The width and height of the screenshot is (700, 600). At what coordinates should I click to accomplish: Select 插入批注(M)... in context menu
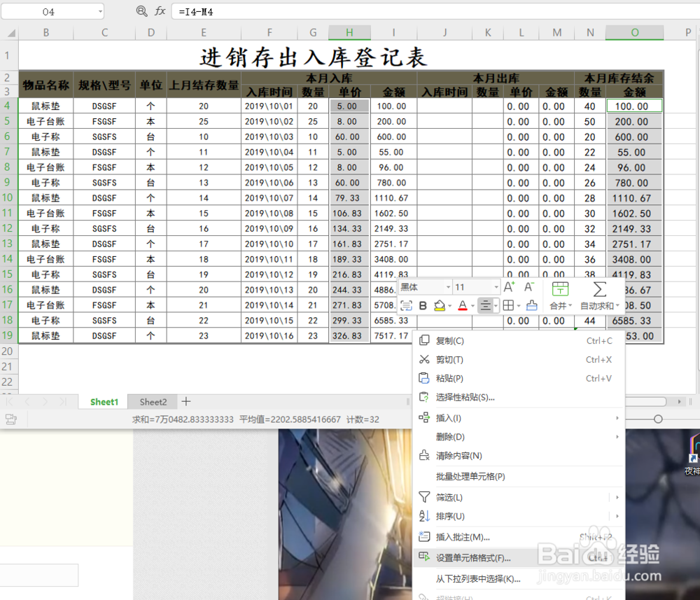click(518, 537)
